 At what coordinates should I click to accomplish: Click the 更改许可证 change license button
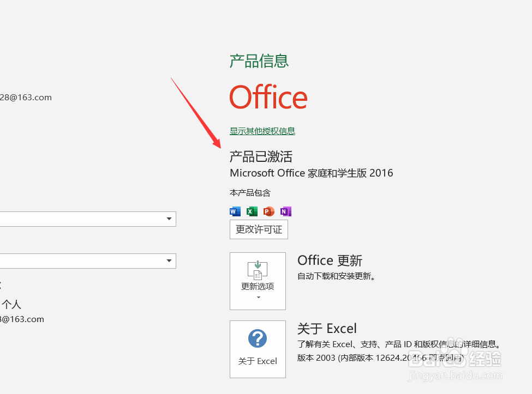click(259, 229)
